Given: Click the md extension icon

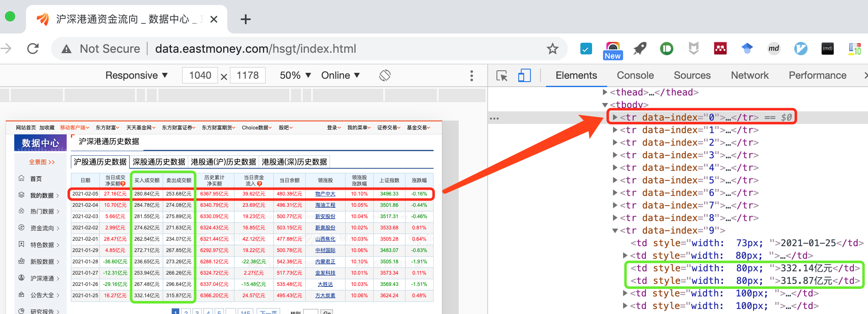Looking at the screenshot, I should tap(774, 49).
